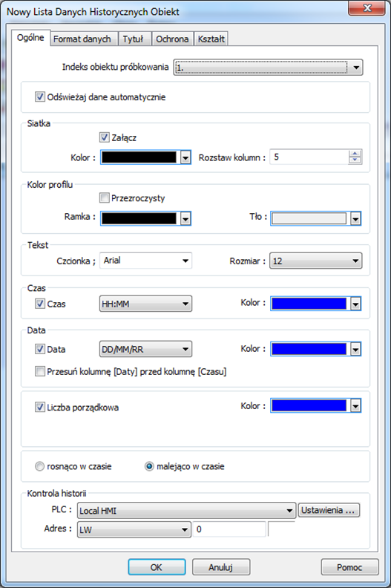
Task: Open the Adres LW type dropdown
Action: (134, 529)
